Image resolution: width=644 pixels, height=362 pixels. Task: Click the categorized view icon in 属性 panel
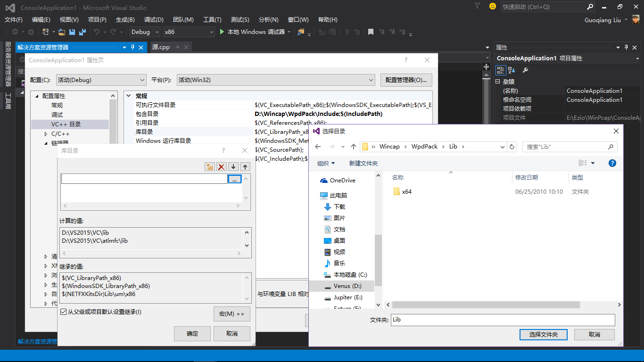point(501,70)
